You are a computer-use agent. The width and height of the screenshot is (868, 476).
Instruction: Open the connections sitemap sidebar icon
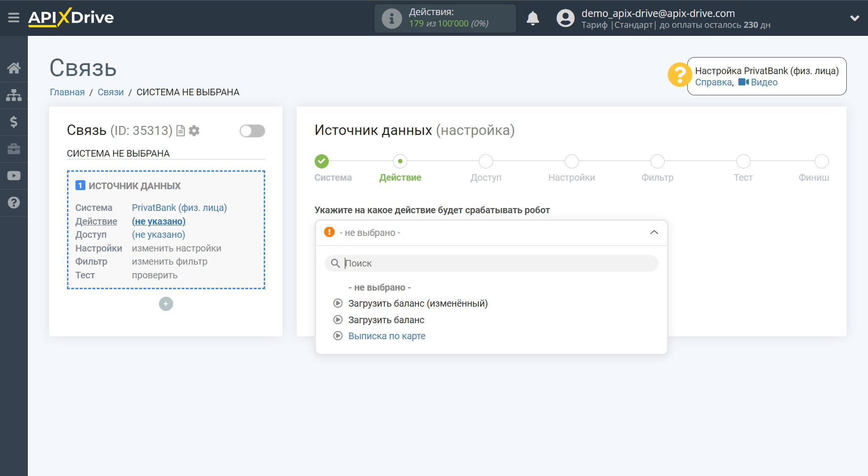tap(14, 95)
